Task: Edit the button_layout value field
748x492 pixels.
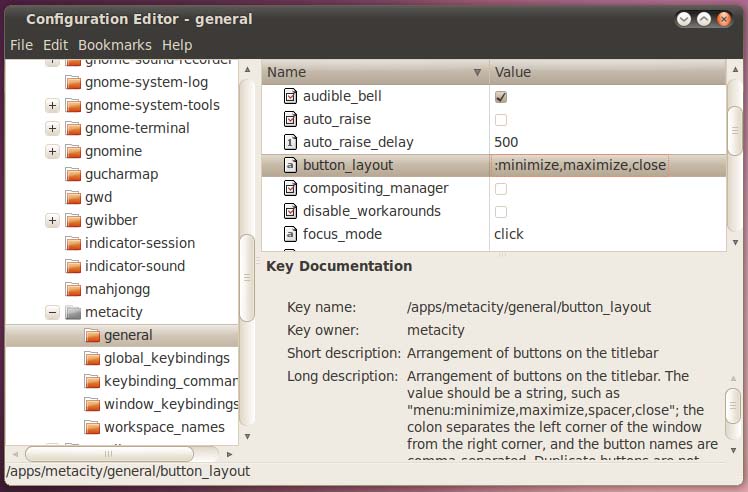Action: tap(580, 166)
